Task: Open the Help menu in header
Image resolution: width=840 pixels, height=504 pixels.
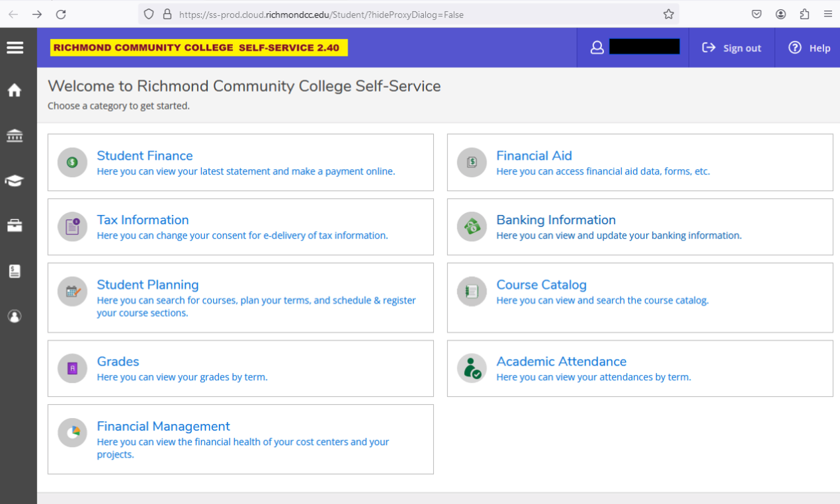Action: tap(809, 48)
